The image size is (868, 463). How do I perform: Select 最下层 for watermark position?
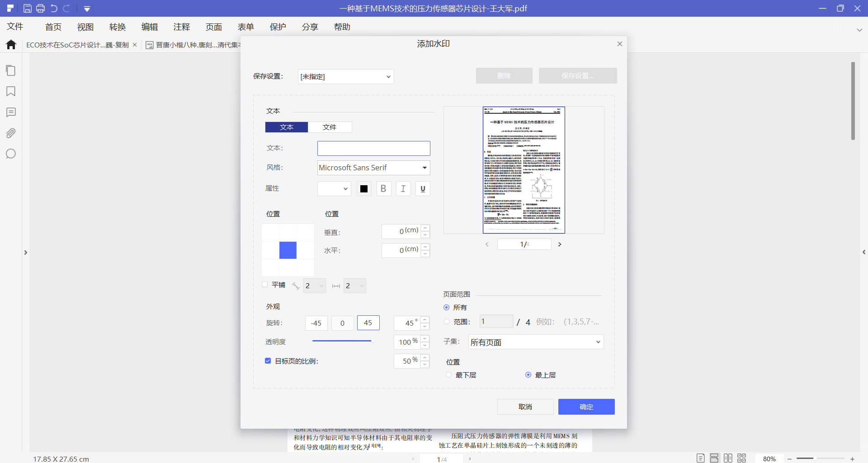click(448, 374)
